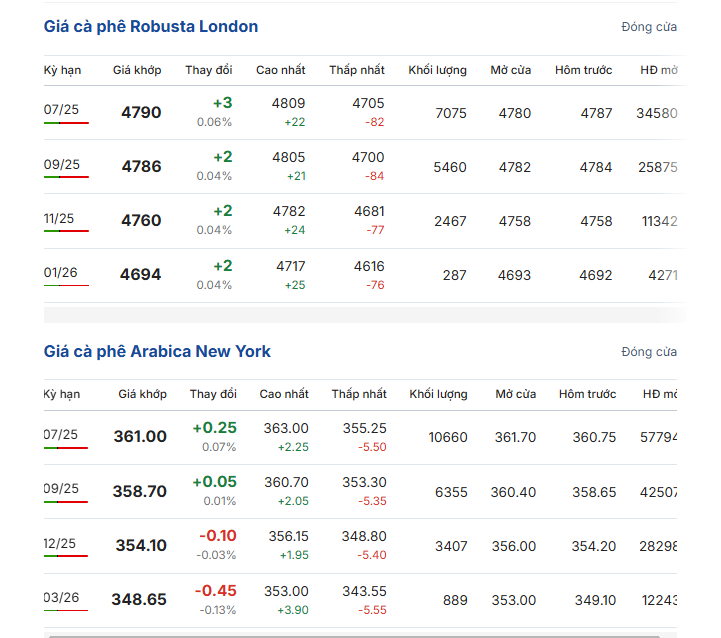The image size is (721, 638).
Task: Select Arabica contract term 12/25
Action: click(x=59, y=543)
